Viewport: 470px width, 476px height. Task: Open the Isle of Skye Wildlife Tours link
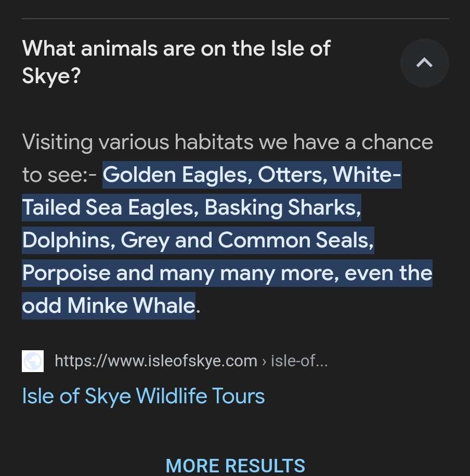point(143,396)
